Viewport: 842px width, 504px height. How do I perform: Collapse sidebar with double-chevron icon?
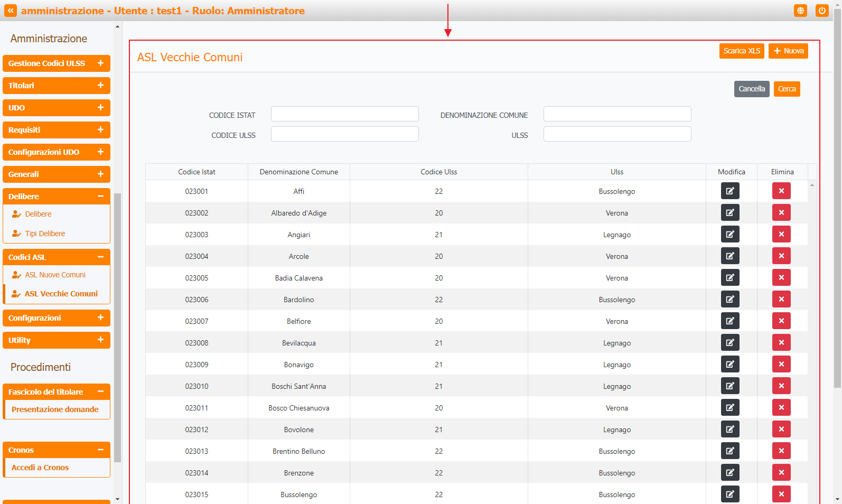pos(11,11)
